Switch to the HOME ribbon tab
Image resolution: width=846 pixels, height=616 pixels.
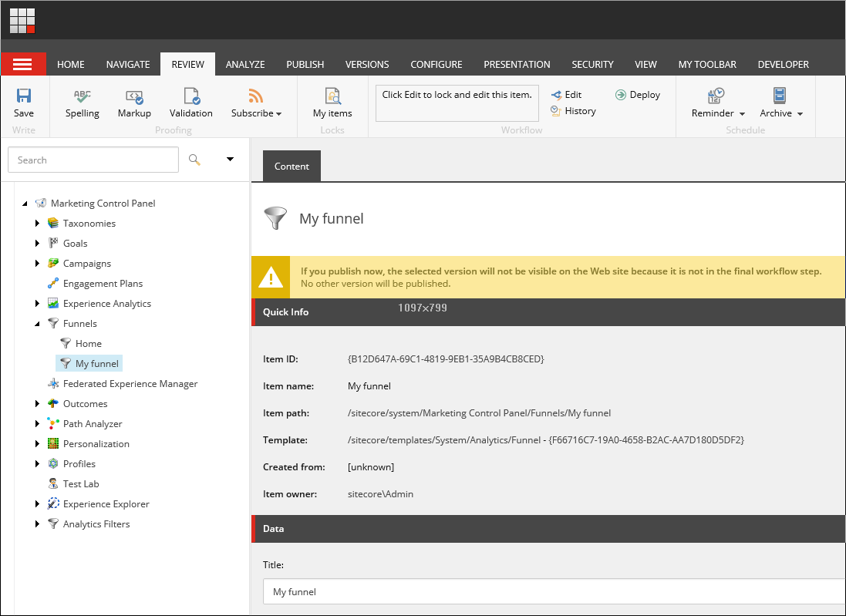coord(71,64)
